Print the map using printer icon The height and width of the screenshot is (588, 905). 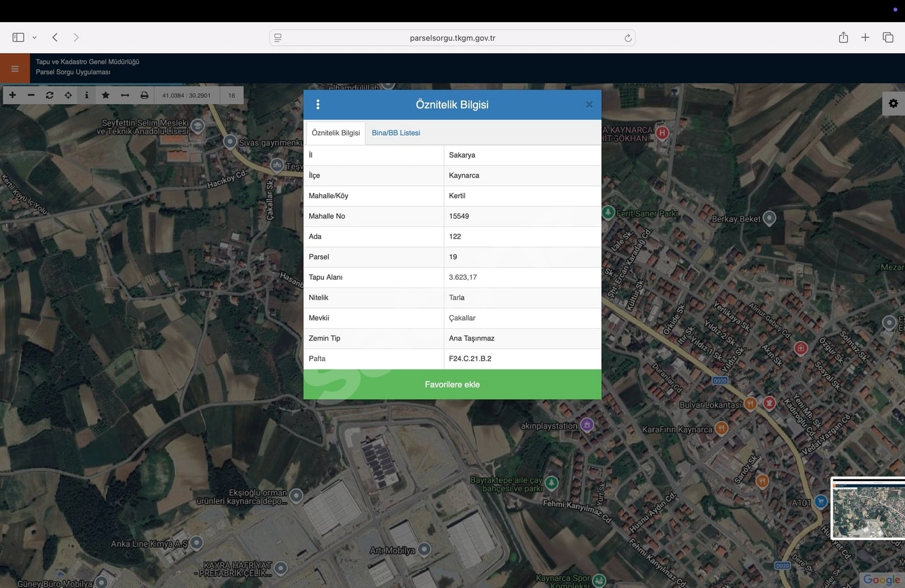144,95
